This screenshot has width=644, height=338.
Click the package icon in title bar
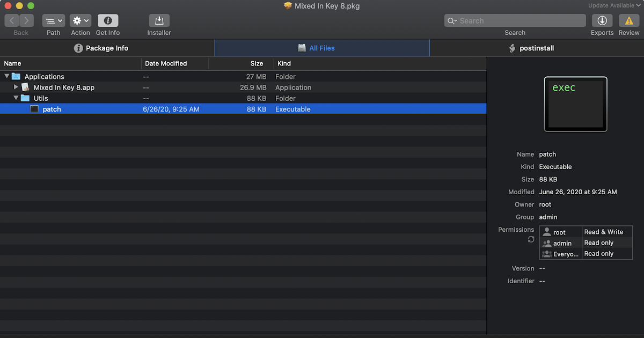pyautogui.click(x=288, y=6)
